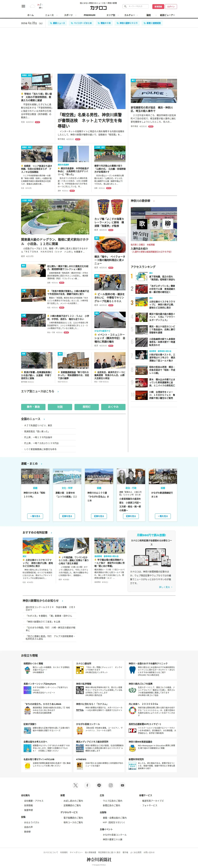Image resolution: width=198 pixels, height=868 pixels.
Task: Select the 事件・事故 category tab
Action: (33, 407)
